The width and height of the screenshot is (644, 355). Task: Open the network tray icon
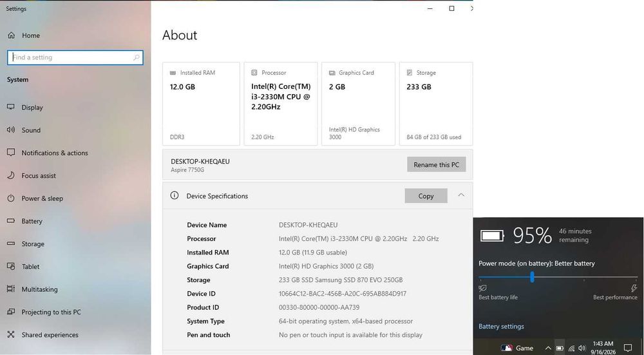(x=571, y=348)
